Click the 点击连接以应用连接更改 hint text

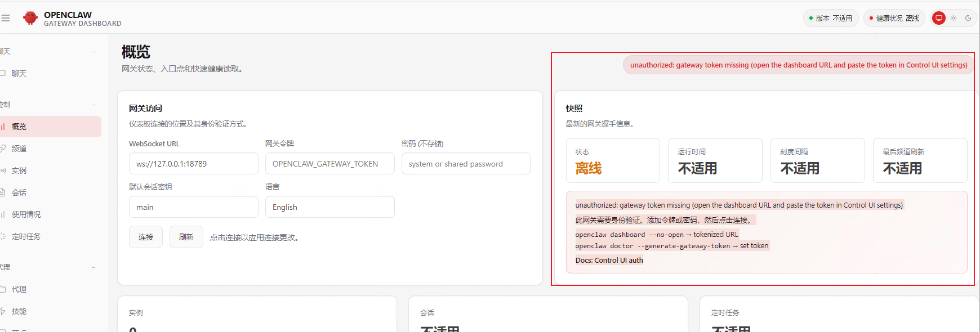click(255, 237)
